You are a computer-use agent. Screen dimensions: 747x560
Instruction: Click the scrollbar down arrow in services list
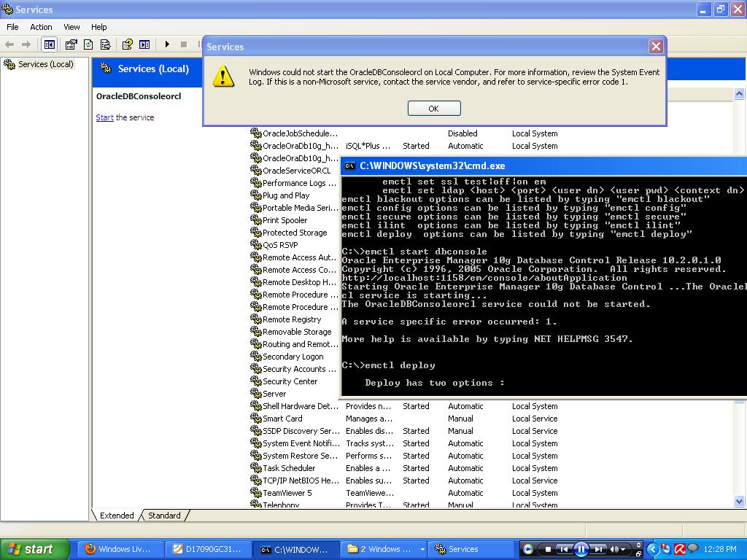pos(739,502)
